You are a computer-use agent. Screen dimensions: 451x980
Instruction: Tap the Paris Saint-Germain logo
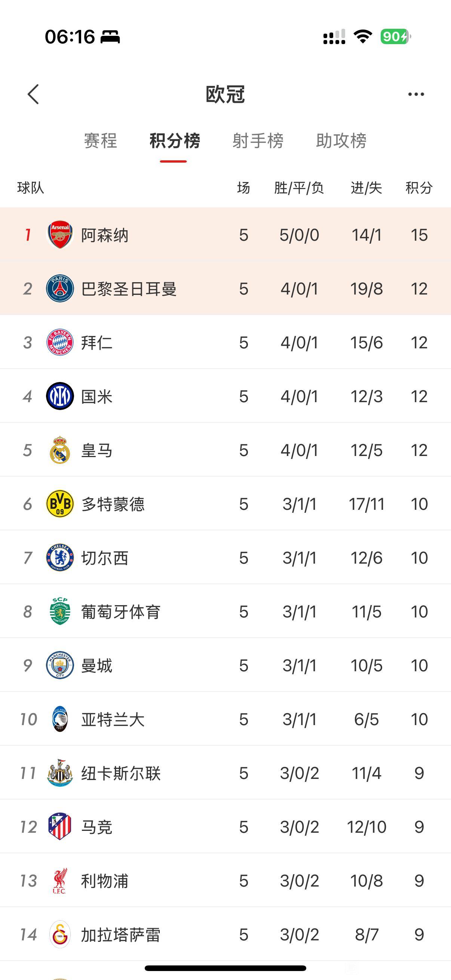(60, 289)
